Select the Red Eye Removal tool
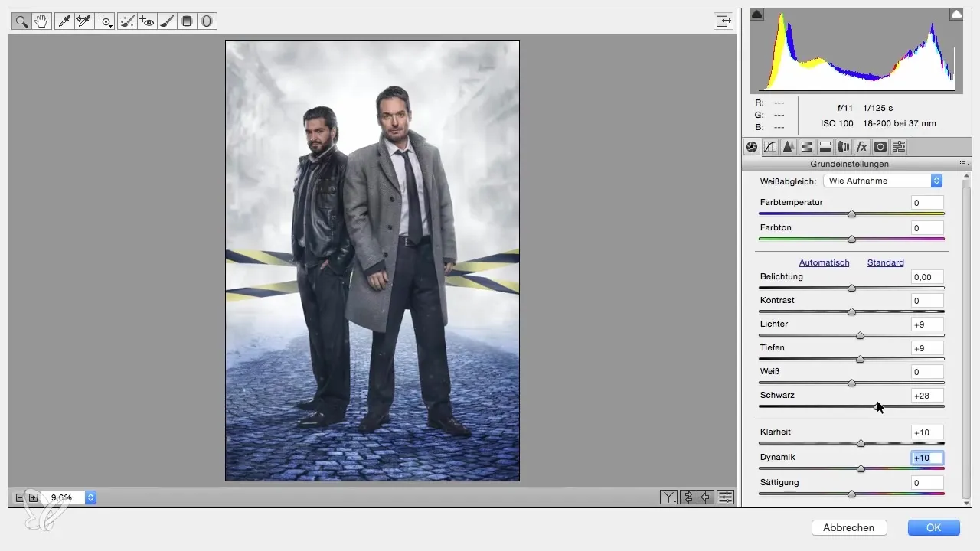980x551 pixels. click(x=147, y=21)
